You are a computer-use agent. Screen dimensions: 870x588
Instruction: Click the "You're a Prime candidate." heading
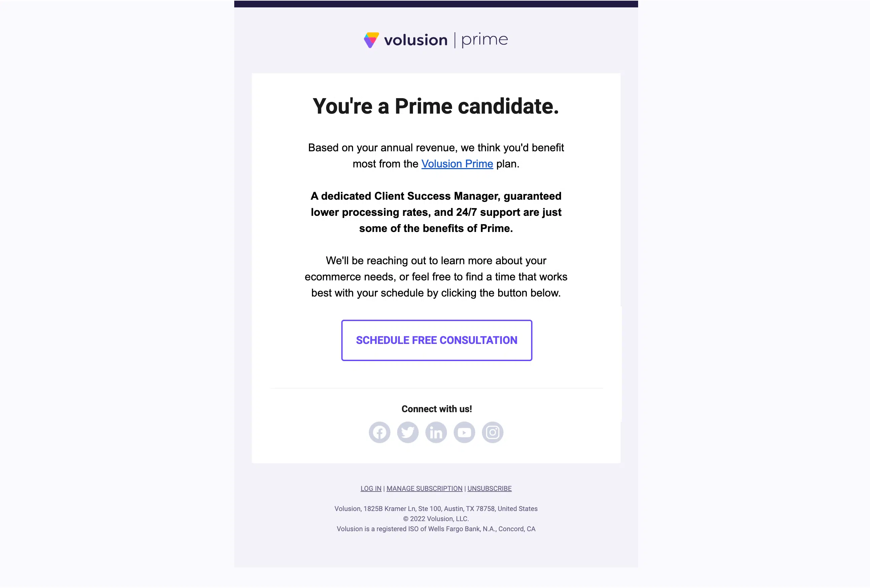436,106
